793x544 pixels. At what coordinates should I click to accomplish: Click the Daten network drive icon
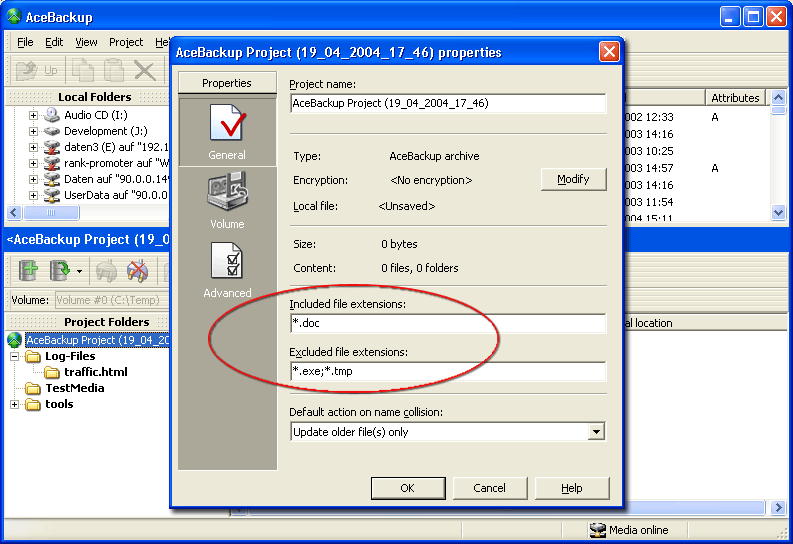pos(52,179)
